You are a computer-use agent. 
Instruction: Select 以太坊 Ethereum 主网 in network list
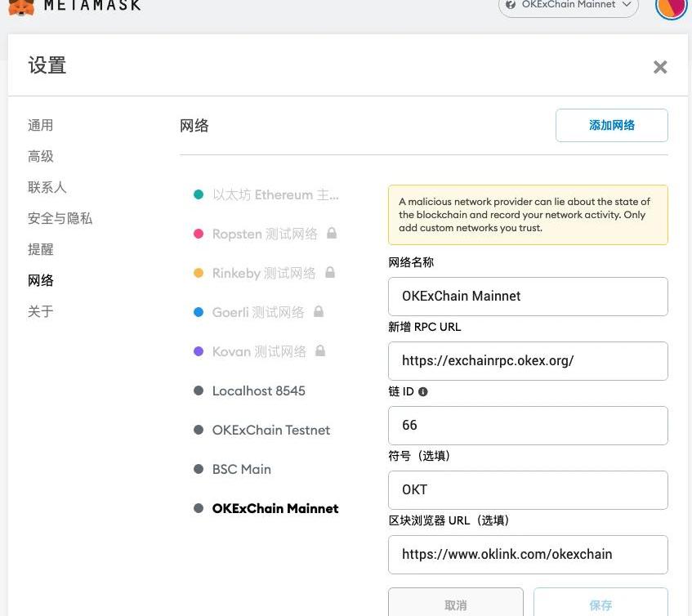pos(275,194)
